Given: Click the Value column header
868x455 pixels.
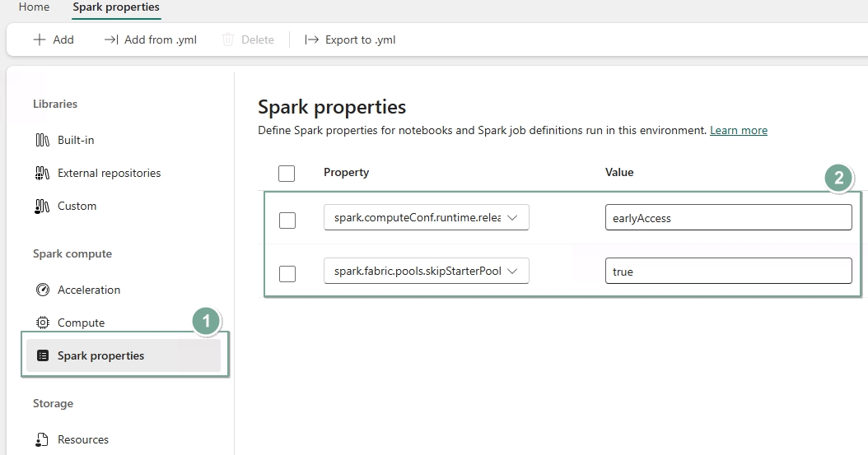Looking at the screenshot, I should pyautogui.click(x=619, y=173).
